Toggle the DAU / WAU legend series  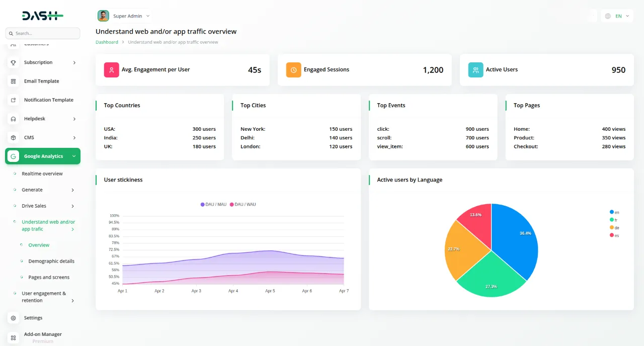point(243,204)
